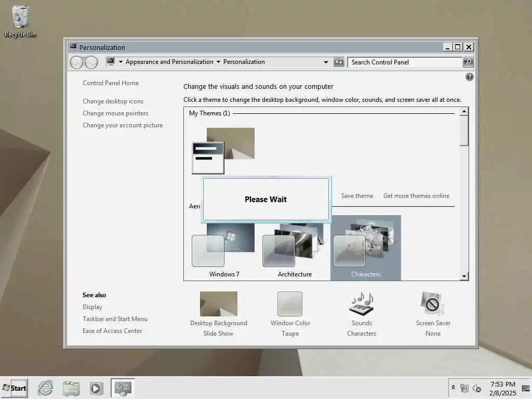Expand dropdown arrow before Personalization breadcrumb
This screenshot has height=399, width=532.
218,62
